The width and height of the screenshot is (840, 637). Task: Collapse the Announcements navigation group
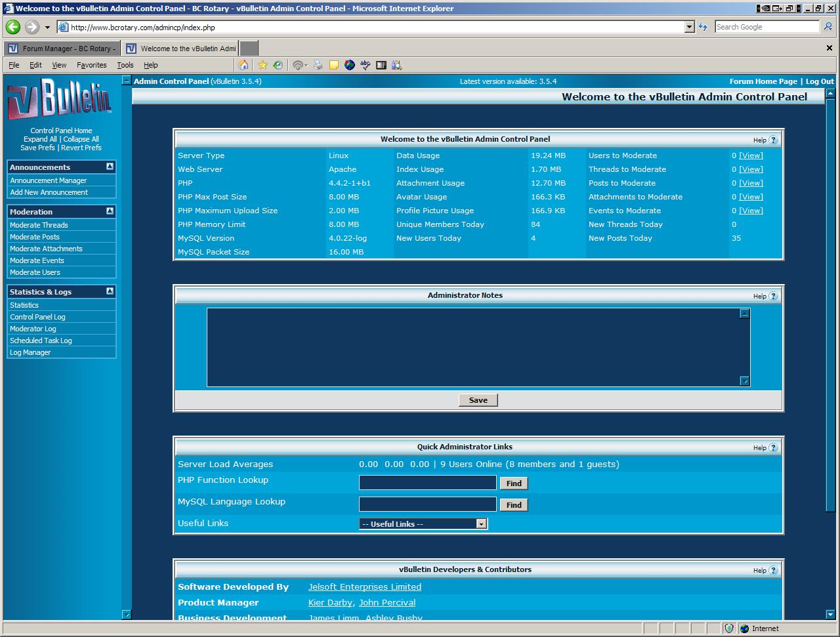110,167
